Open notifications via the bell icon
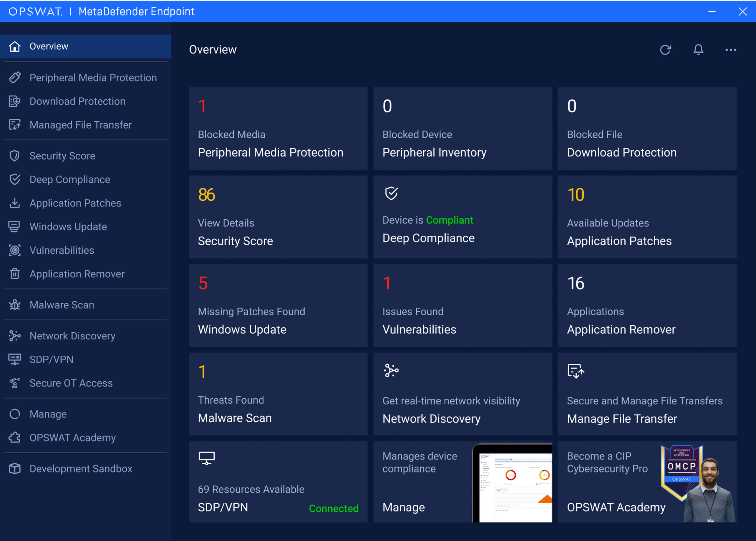 698,50
